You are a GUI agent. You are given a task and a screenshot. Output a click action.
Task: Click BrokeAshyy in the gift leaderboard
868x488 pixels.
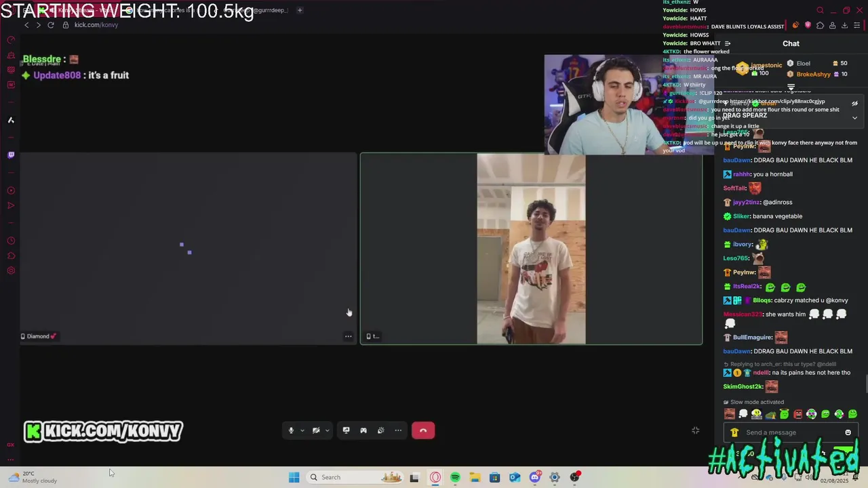(x=813, y=75)
